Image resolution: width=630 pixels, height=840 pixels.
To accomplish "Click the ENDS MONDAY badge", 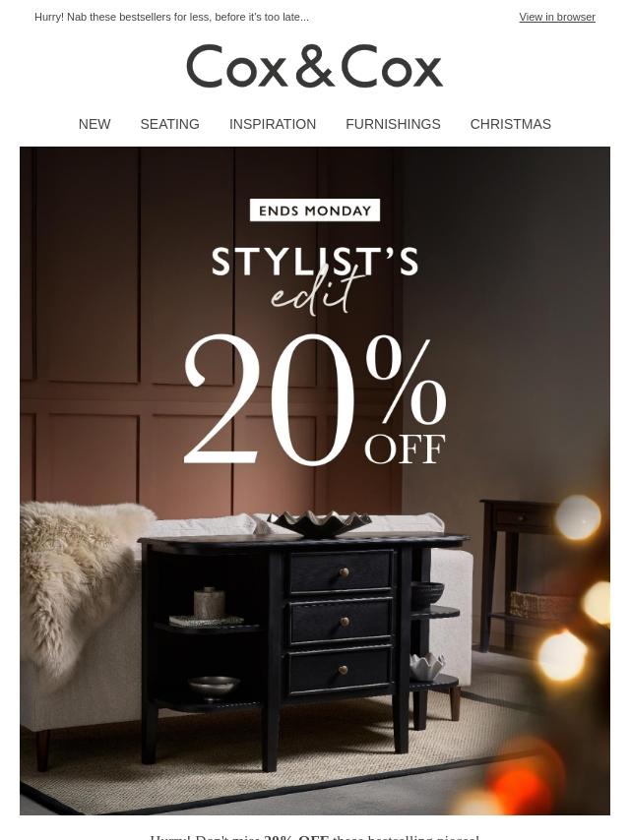I will (315, 210).
